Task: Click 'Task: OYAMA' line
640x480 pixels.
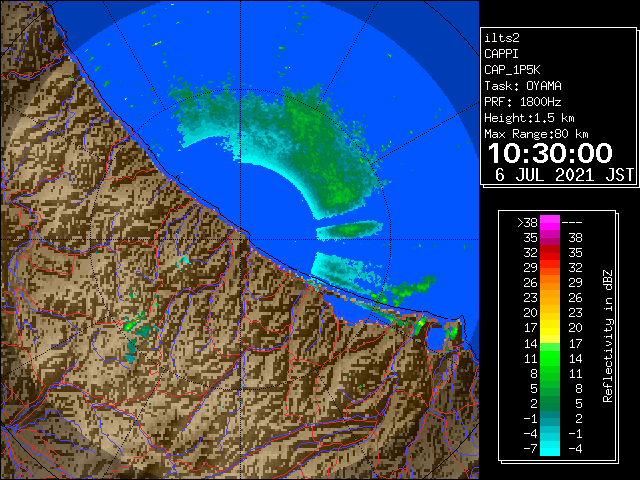Action: [x=523, y=86]
